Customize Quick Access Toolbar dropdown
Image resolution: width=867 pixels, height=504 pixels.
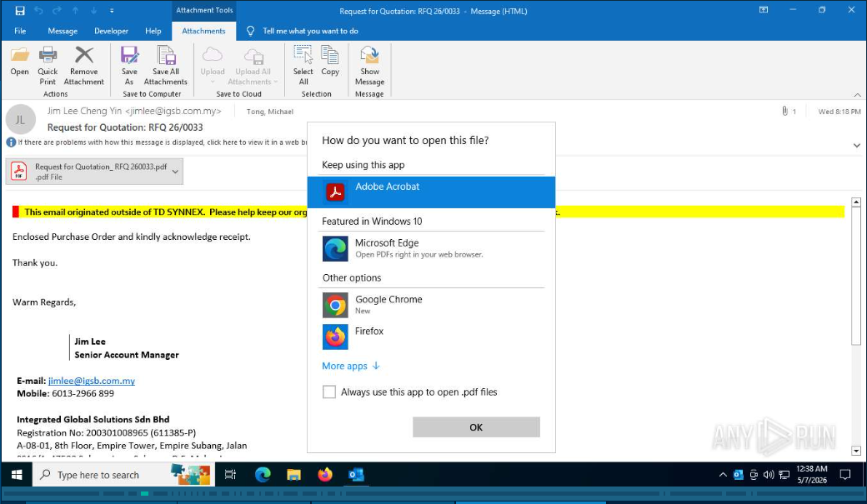pyautogui.click(x=112, y=11)
